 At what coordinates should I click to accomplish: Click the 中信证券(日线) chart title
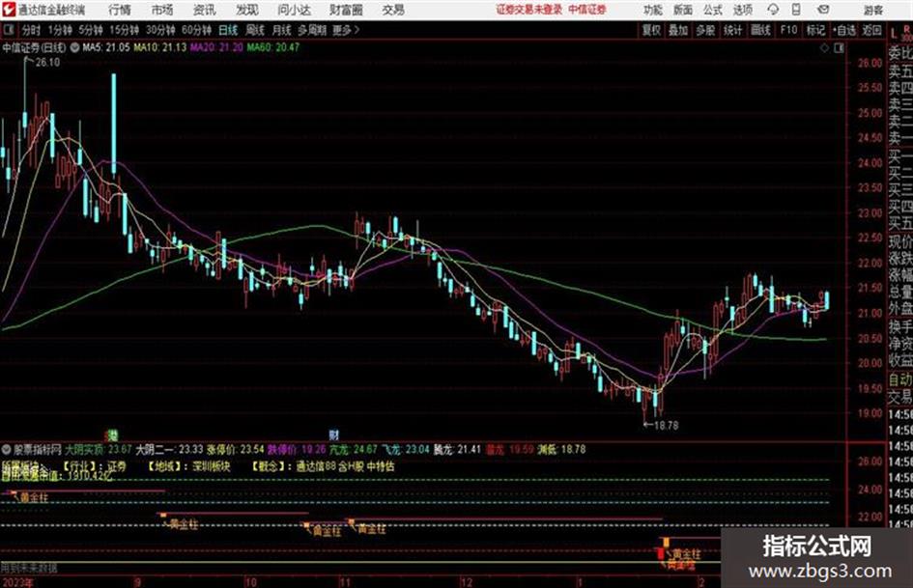point(35,47)
